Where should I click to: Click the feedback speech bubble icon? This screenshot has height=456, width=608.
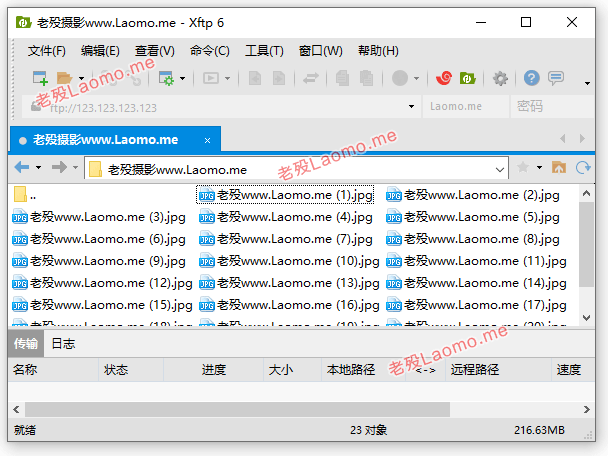(x=556, y=78)
